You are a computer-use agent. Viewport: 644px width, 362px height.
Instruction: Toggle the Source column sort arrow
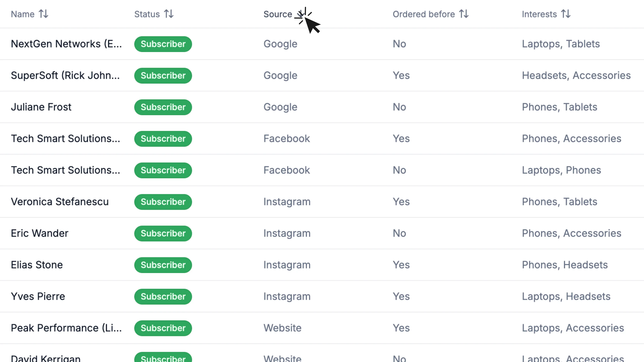coord(301,14)
